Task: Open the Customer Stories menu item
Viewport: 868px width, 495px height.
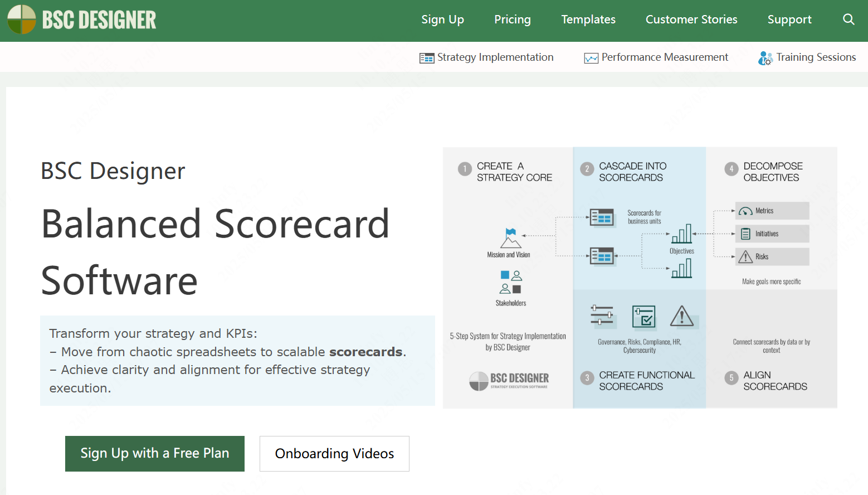Action: [x=691, y=20]
